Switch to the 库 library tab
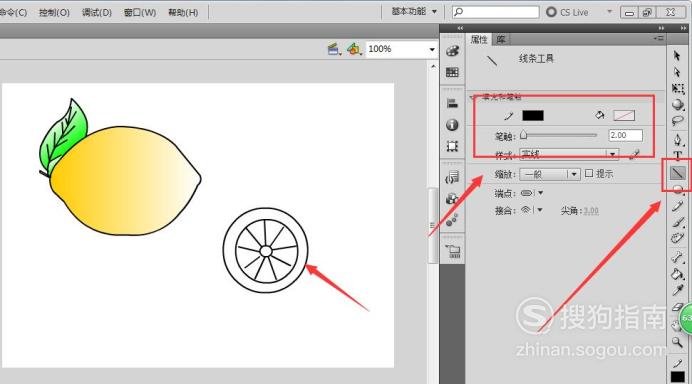 pyautogui.click(x=501, y=39)
